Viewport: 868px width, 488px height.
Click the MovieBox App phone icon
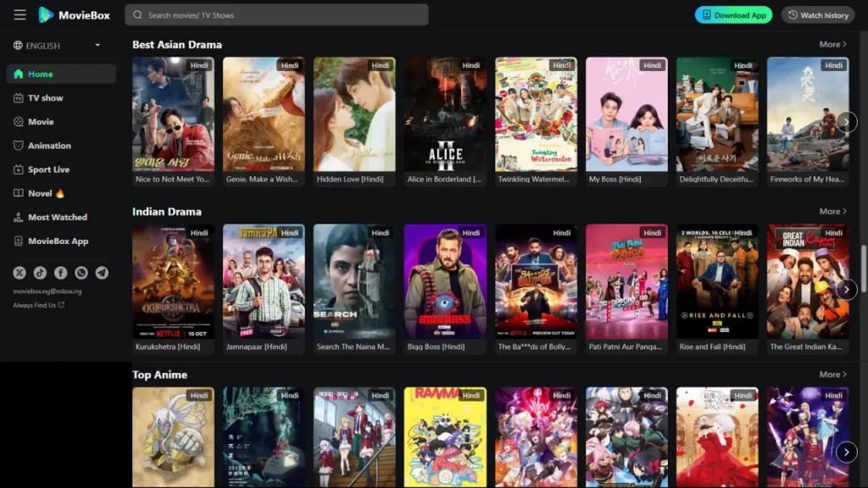click(19, 241)
